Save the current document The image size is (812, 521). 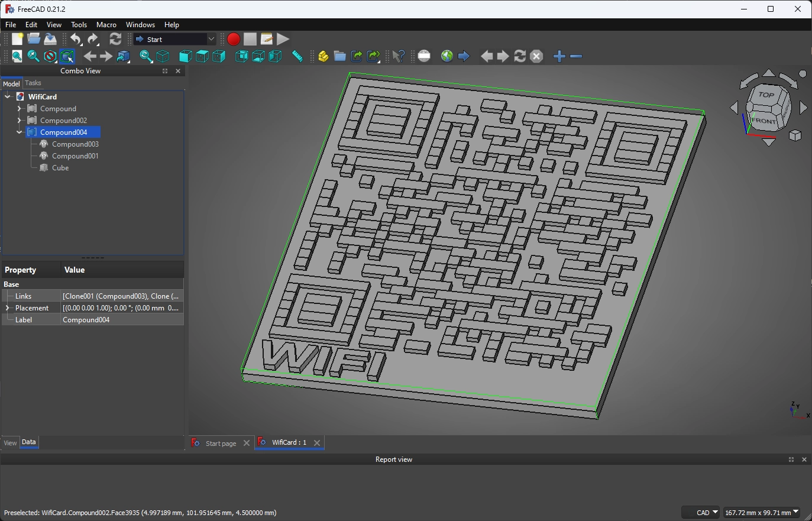50,39
